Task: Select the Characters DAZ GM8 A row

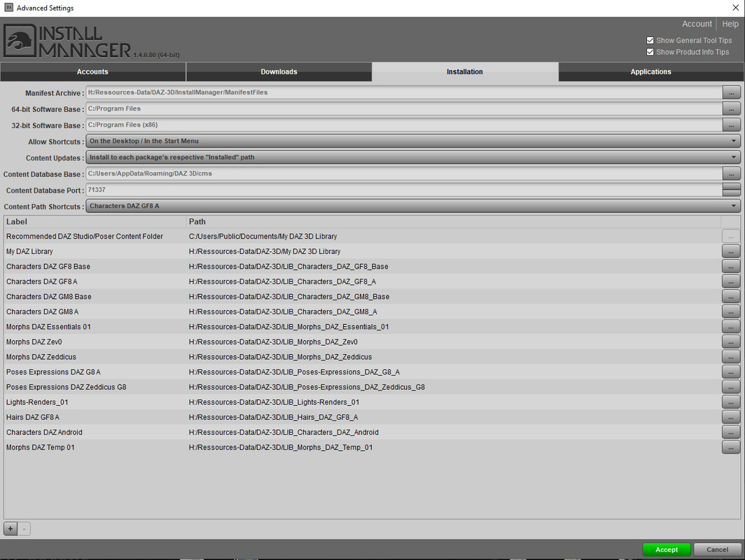Action: (363, 311)
